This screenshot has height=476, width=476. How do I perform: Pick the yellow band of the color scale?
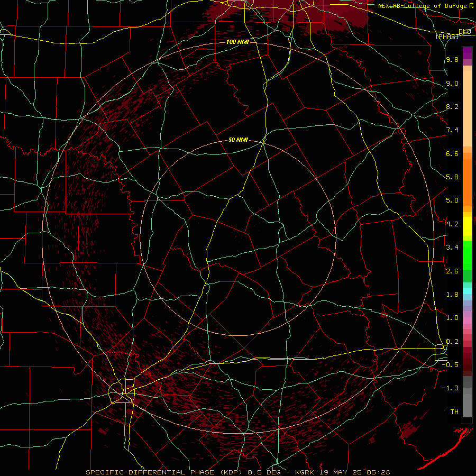point(467,226)
